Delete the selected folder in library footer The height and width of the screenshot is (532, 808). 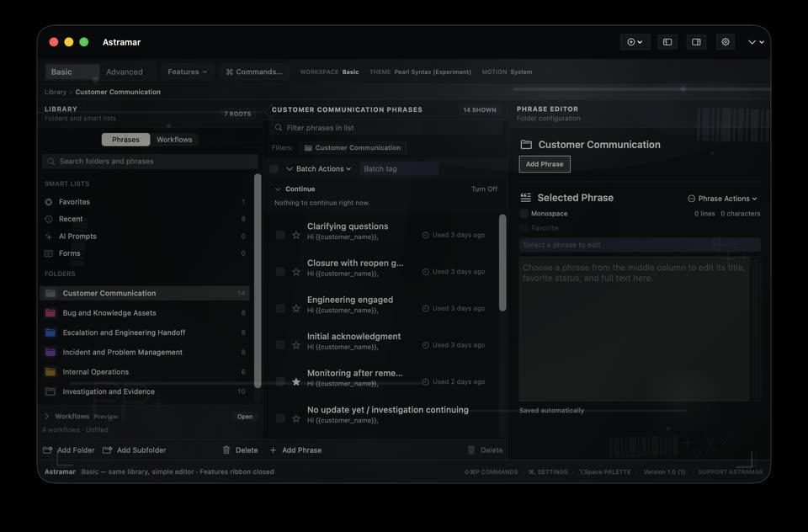240,450
